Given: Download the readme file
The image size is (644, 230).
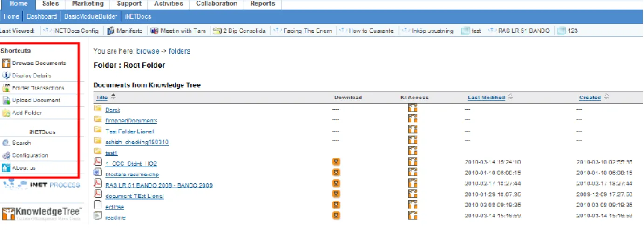Looking at the screenshot, I should pyautogui.click(x=336, y=216).
